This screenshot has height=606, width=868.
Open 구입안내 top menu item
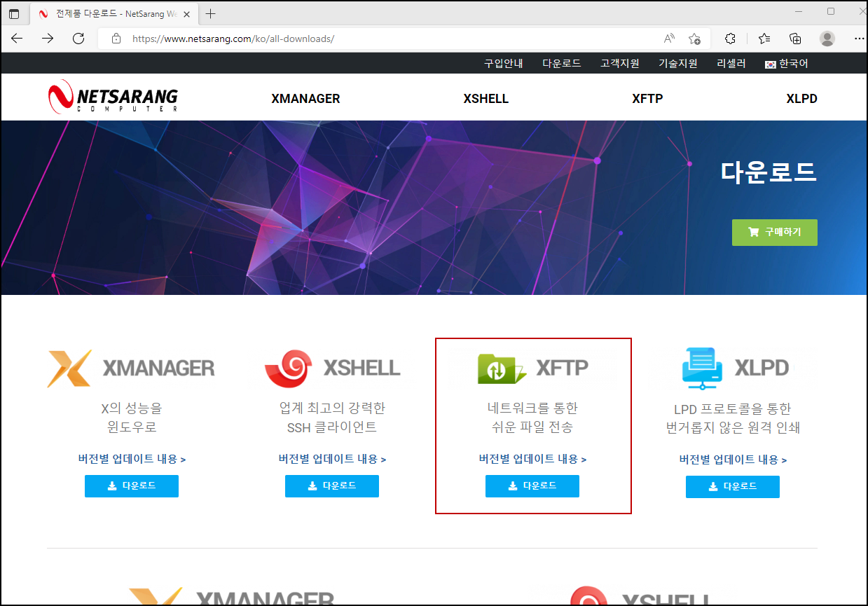[x=504, y=63]
